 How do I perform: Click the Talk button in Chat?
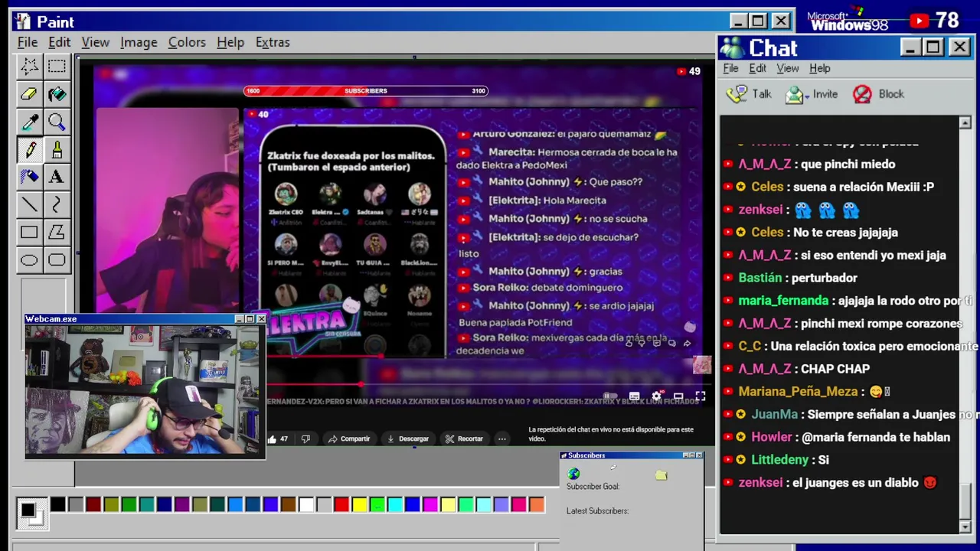pyautogui.click(x=749, y=94)
